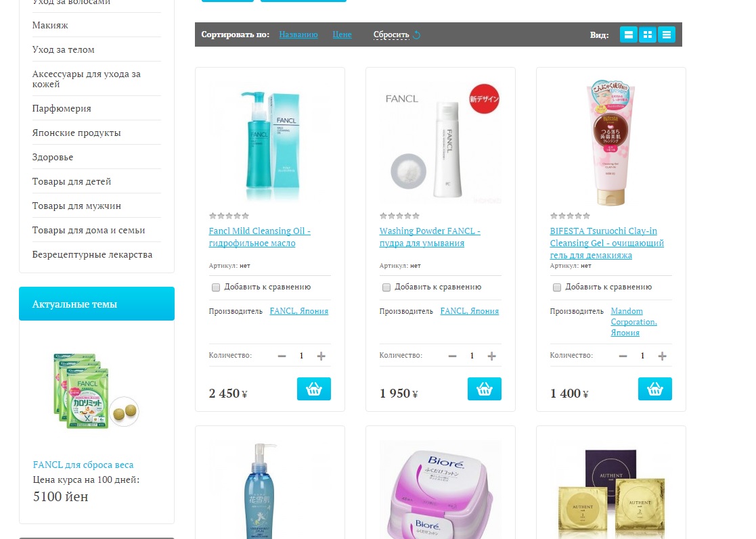Open the Товары для мужчин category

[x=76, y=206]
